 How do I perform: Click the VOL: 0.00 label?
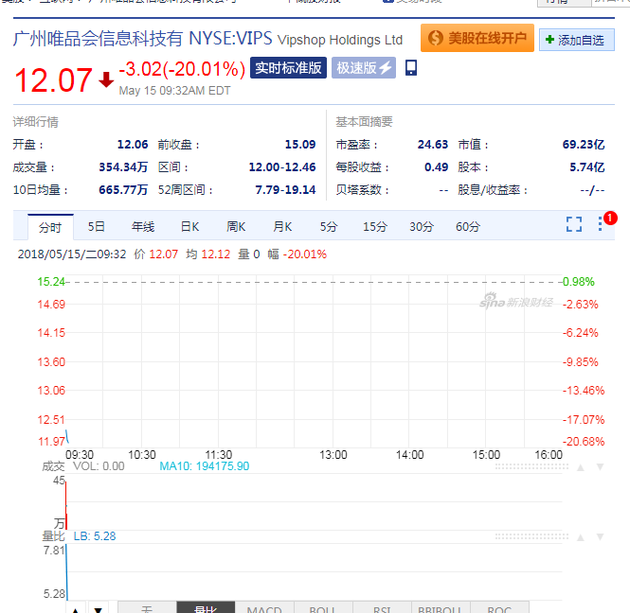98,466
